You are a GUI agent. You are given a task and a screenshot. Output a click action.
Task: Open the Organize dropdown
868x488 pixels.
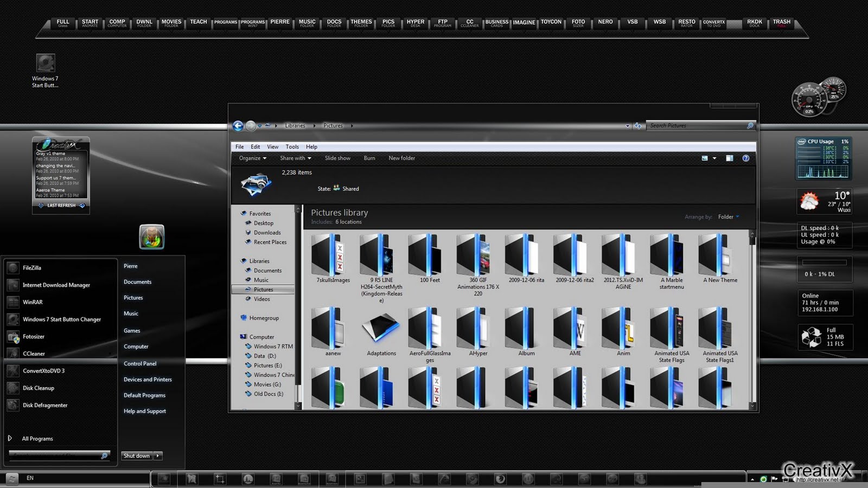click(x=253, y=158)
